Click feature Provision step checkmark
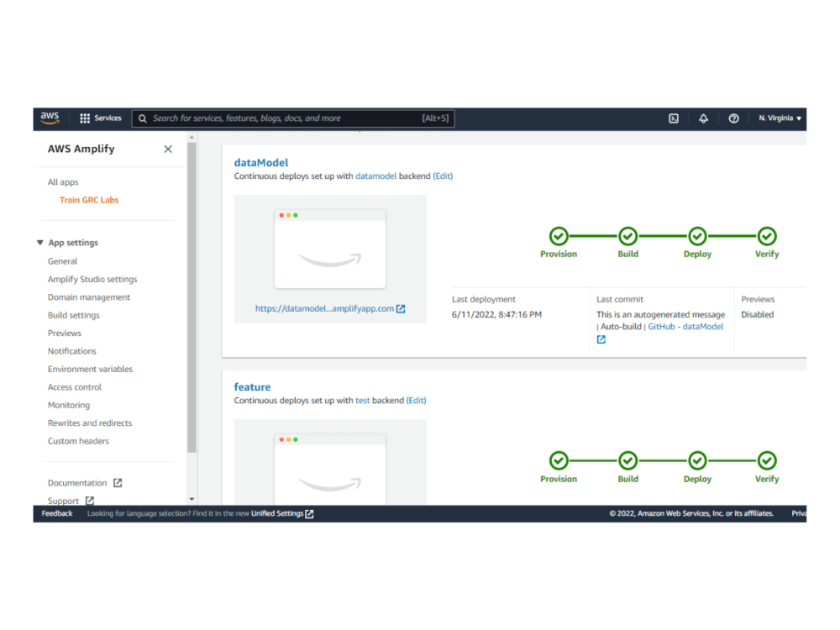Viewport: 840px width, 630px height. [x=559, y=460]
